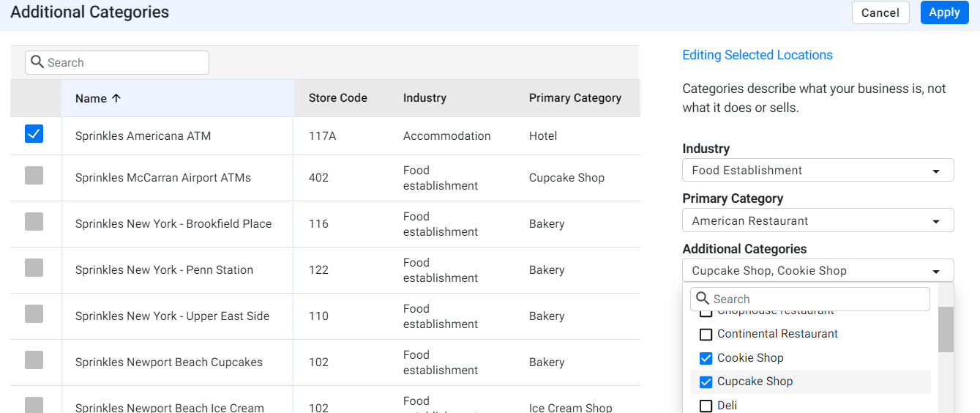Sort by the Store Code column header
This screenshot has height=413, width=980.
[x=338, y=98]
